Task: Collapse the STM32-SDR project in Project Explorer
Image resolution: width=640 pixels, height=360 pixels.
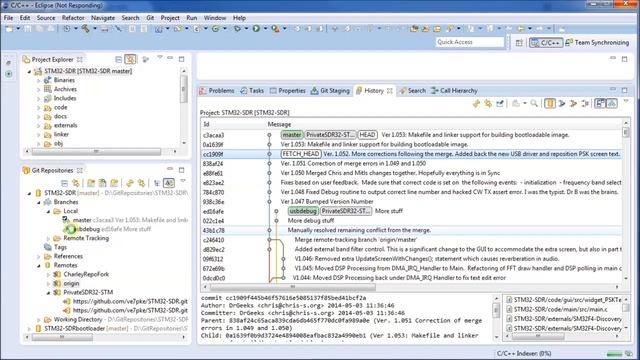Action: tap(29, 71)
